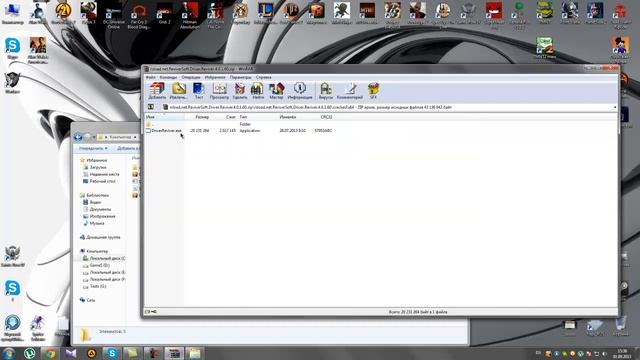This screenshot has width=640, height=360.
Task: Click the Back button in Explorer window
Action: (78, 137)
